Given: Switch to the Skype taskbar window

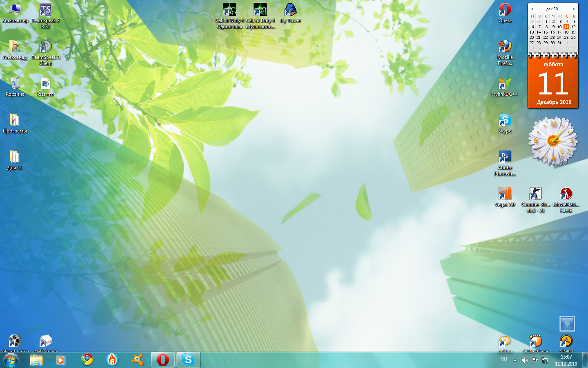Looking at the screenshot, I should click(x=188, y=360).
